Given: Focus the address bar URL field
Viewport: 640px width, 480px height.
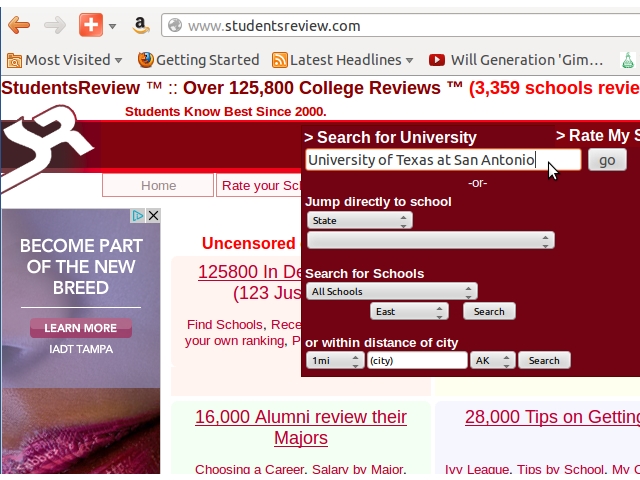Looking at the screenshot, I should click(400, 26).
